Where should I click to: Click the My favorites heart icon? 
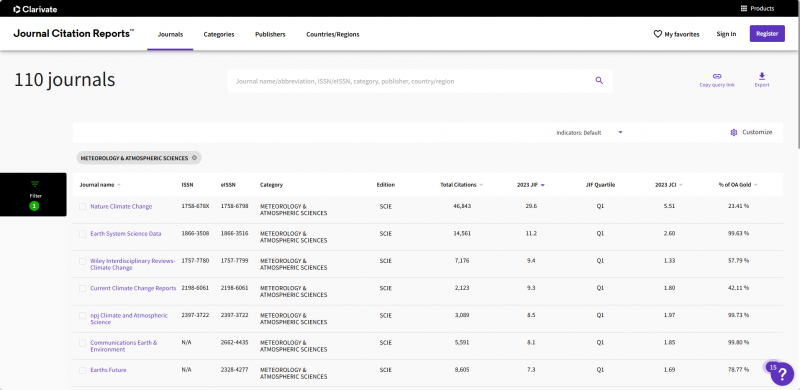point(658,34)
